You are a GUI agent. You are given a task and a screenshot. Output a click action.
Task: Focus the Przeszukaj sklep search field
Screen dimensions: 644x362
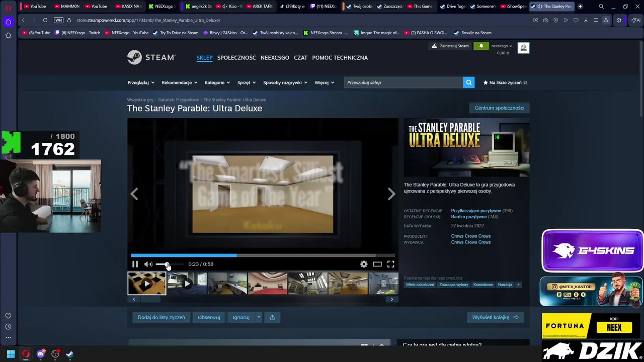coord(404,82)
